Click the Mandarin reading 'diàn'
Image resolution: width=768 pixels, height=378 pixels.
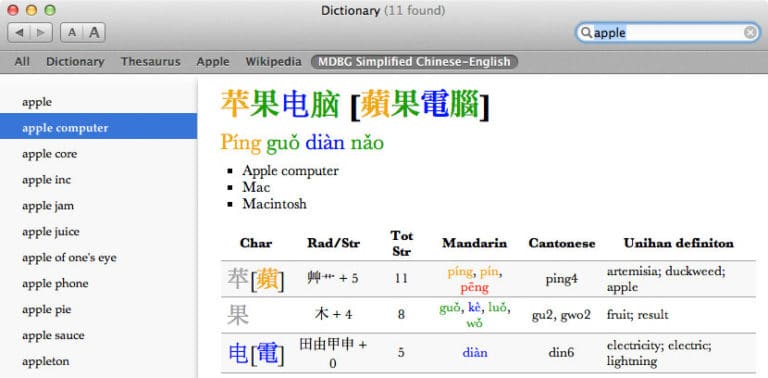(475, 353)
